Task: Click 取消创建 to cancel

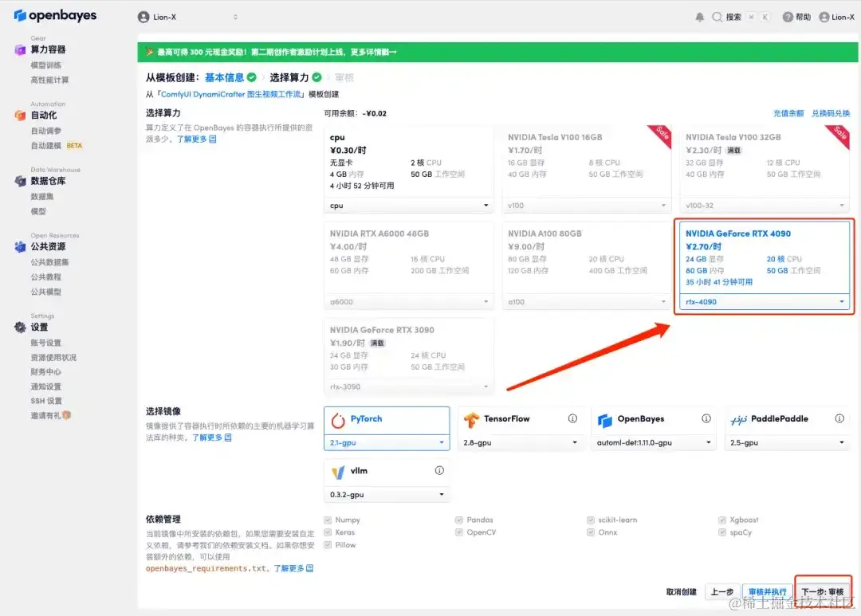Action: [682, 592]
